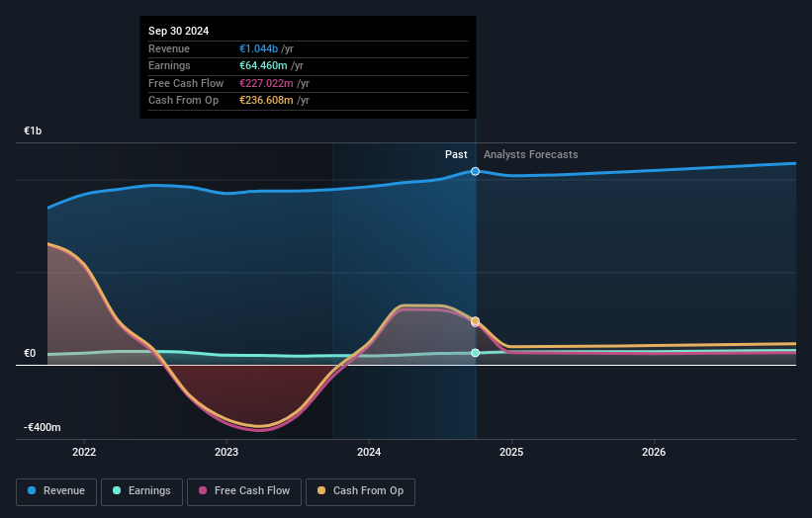Click the €1b y-axis label

(x=33, y=130)
